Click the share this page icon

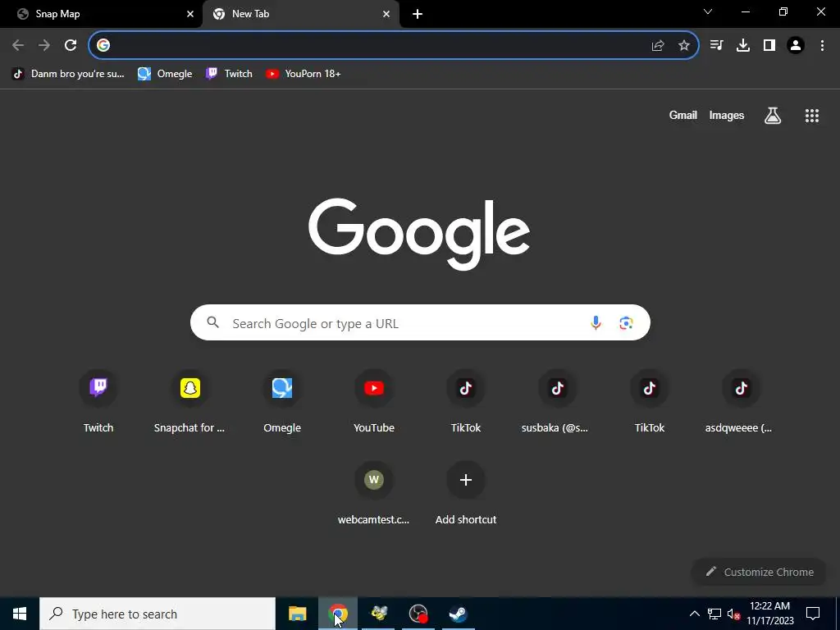coord(658,46)
